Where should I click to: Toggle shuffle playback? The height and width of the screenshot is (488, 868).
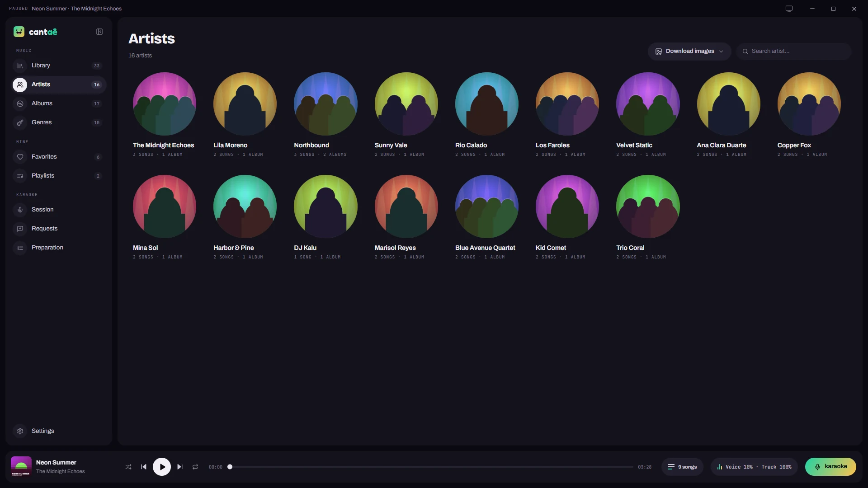(128, 467)
